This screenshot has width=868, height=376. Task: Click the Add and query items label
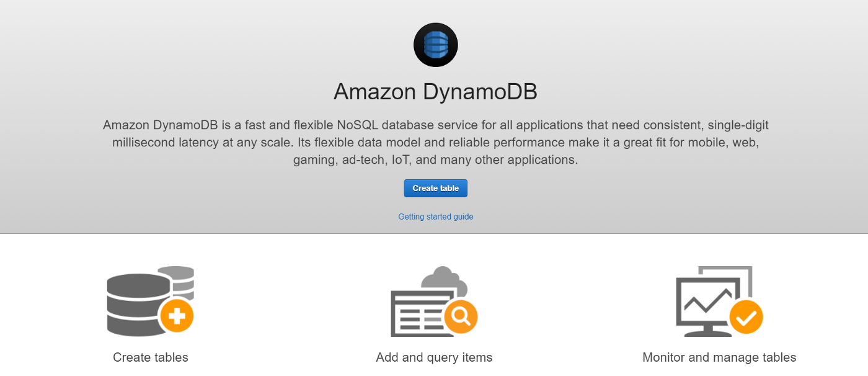(x=434, y=357)
